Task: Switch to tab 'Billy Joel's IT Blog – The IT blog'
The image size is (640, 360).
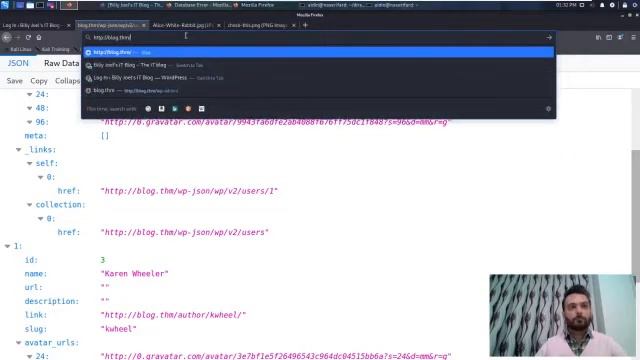Action: coord(318,65)
